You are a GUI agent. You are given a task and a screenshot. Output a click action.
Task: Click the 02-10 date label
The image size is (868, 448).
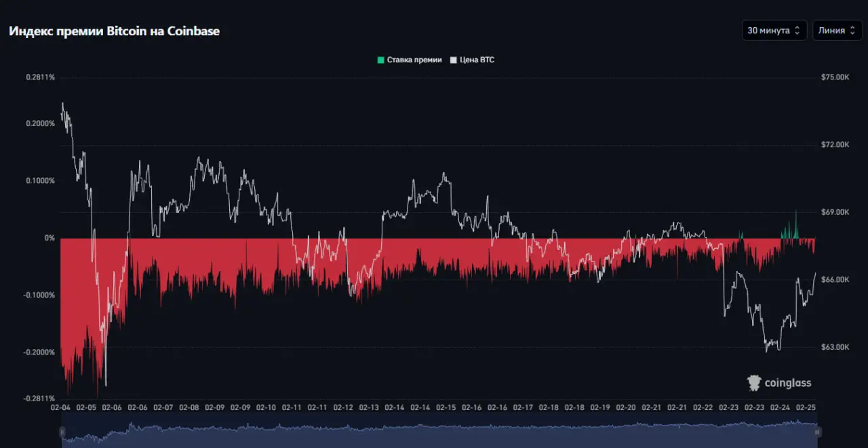pos(267,408)
